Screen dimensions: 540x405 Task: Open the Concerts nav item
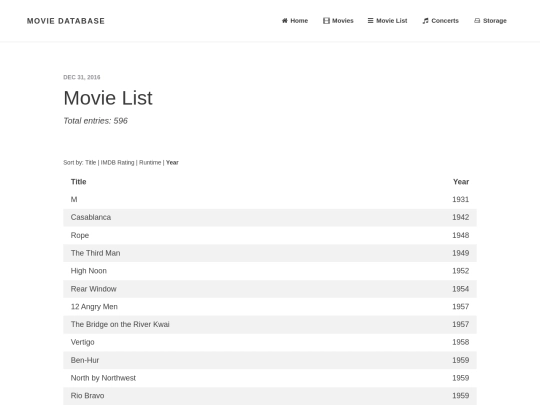(440, 21)
